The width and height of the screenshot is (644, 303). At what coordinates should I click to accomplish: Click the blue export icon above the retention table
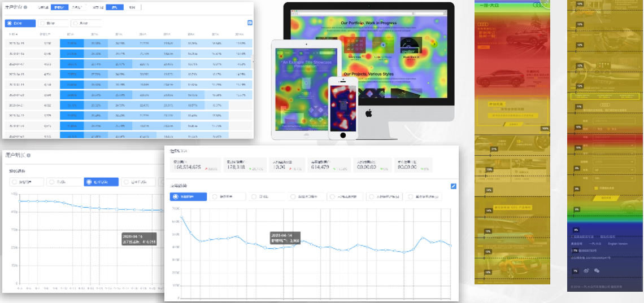(250, 23)
